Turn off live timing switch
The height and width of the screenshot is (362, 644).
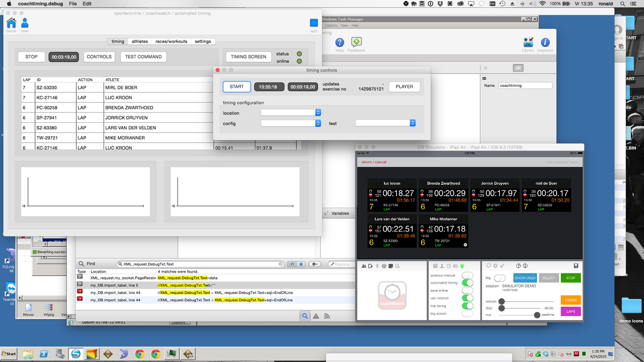(x=467, y=306)
